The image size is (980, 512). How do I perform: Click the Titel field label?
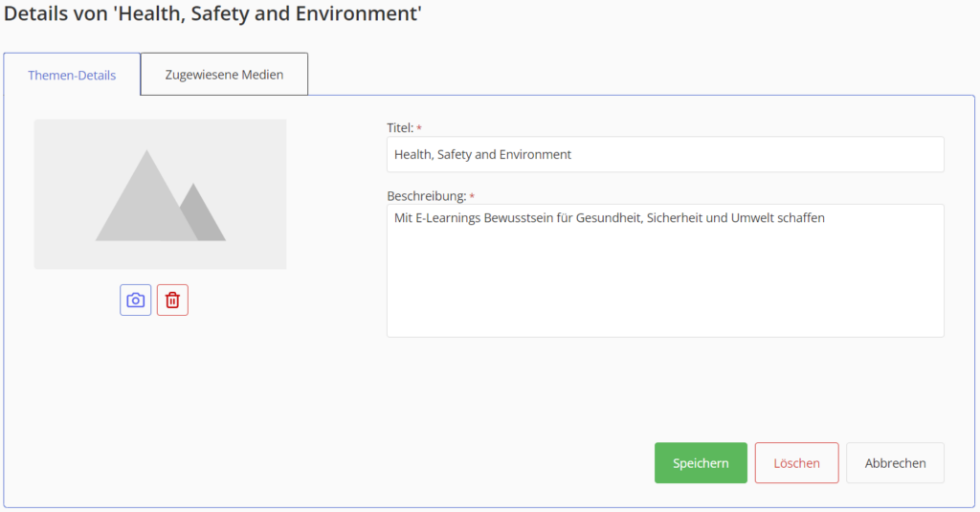click(x=400, y=127)
